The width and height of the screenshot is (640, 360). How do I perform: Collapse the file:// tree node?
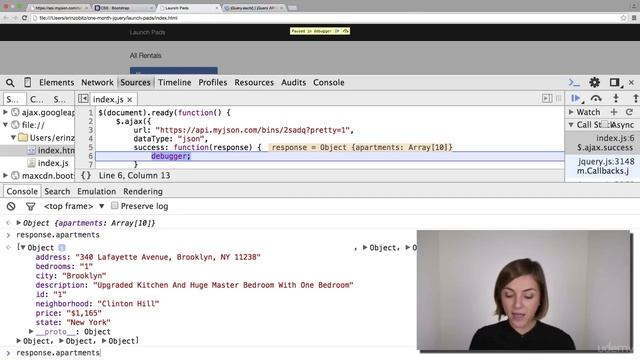(x=5, y=125)
